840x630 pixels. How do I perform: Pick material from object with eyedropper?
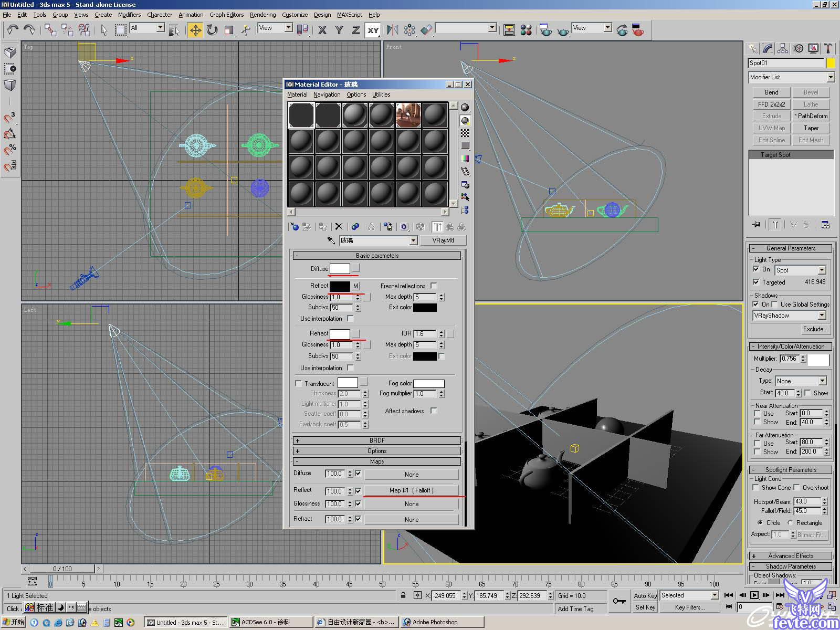coord(331,240)
